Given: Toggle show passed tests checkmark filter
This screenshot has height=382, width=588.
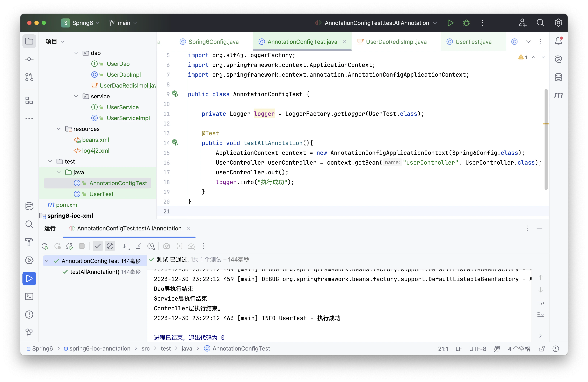Looking at the screenshot, I should click(98, 246).
